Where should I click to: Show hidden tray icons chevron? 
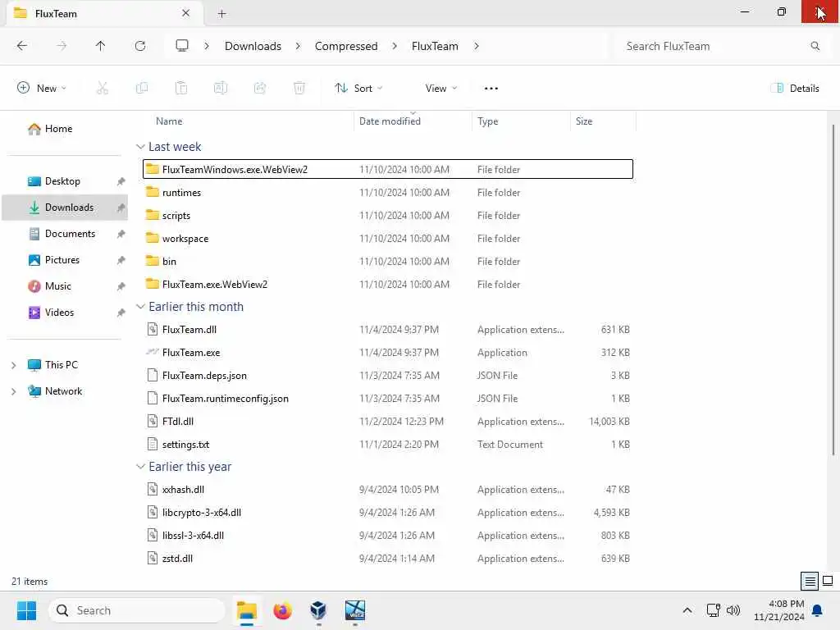pos(687,610)
